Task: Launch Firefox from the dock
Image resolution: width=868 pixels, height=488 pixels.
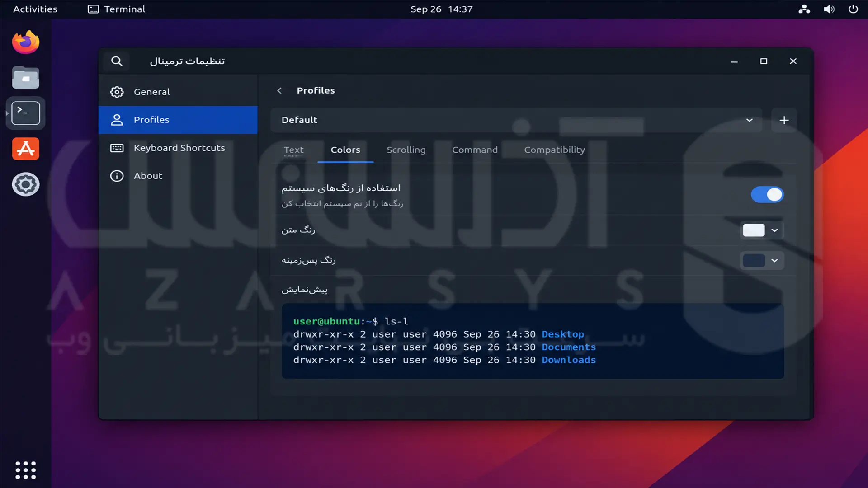Action: pos(26,42)
